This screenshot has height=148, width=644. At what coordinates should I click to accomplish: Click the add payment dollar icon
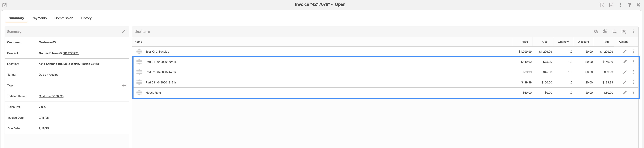[624, 32]
